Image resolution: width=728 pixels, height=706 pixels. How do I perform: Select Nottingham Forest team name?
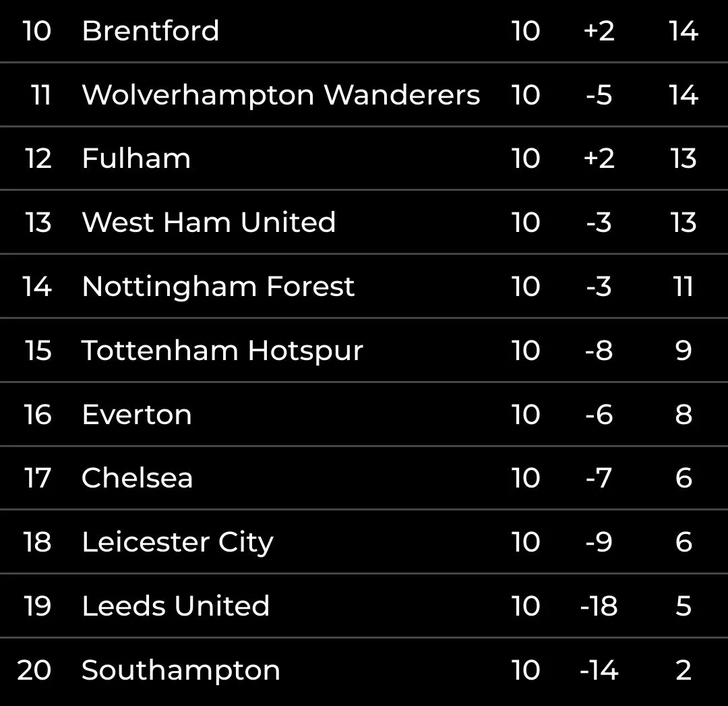218,287
